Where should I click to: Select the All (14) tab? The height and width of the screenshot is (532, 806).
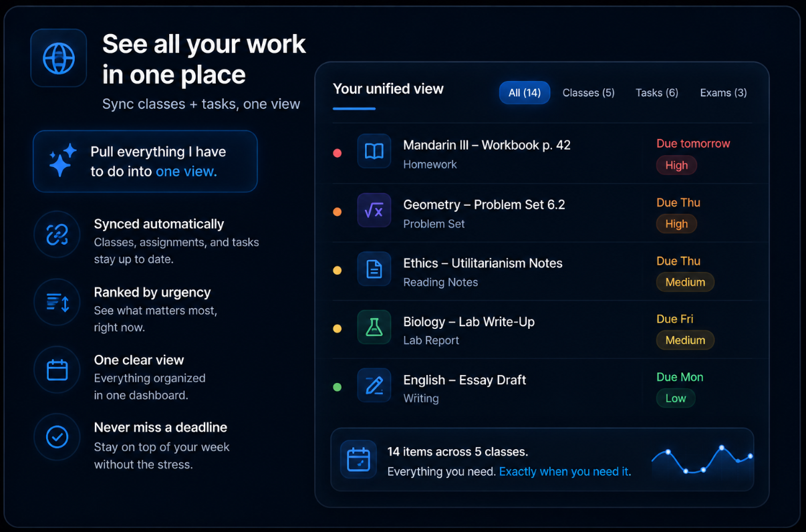click(525, 93)
